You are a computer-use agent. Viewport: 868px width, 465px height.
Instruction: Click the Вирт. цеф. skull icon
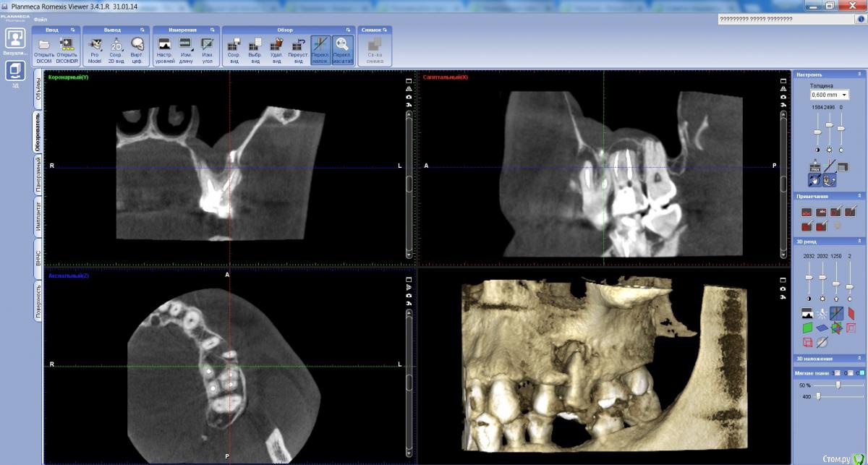(137, 45)
